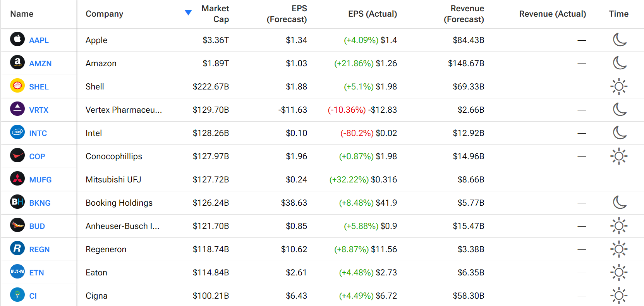Open the BUD ticker link
The width and height of the screenshot is (644, 306).
(37, 226)
